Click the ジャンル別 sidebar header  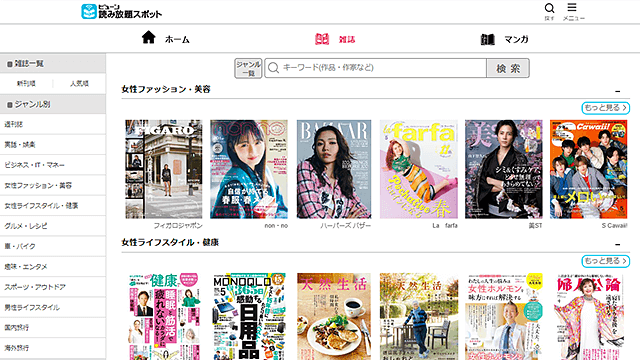coord(53,104)
